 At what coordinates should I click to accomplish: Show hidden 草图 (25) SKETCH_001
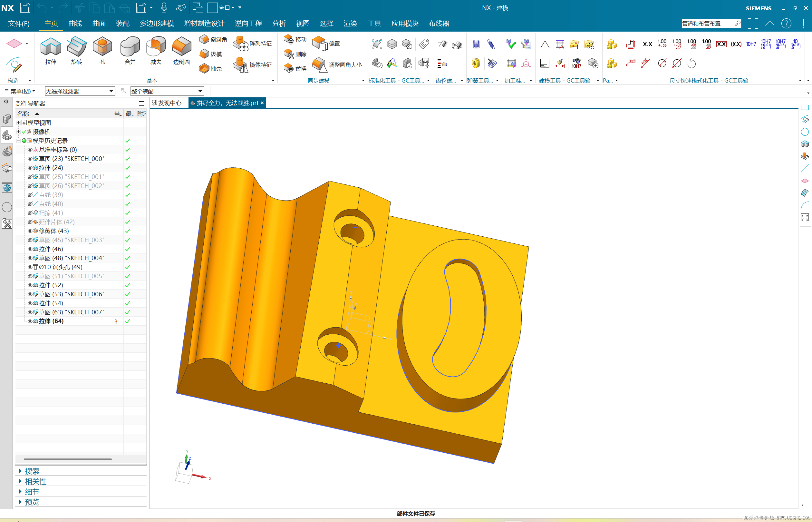tap(30, 177)
